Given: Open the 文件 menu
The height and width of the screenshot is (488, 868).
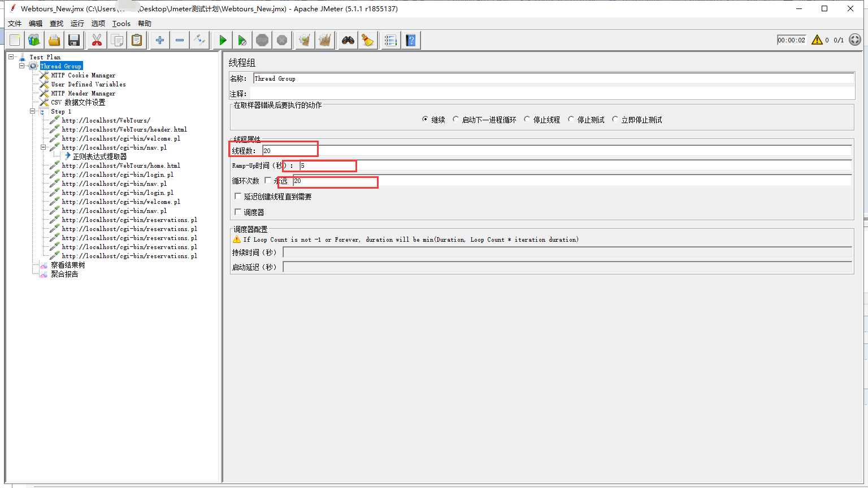Looking at the screenshot, I should click(15, 24).
